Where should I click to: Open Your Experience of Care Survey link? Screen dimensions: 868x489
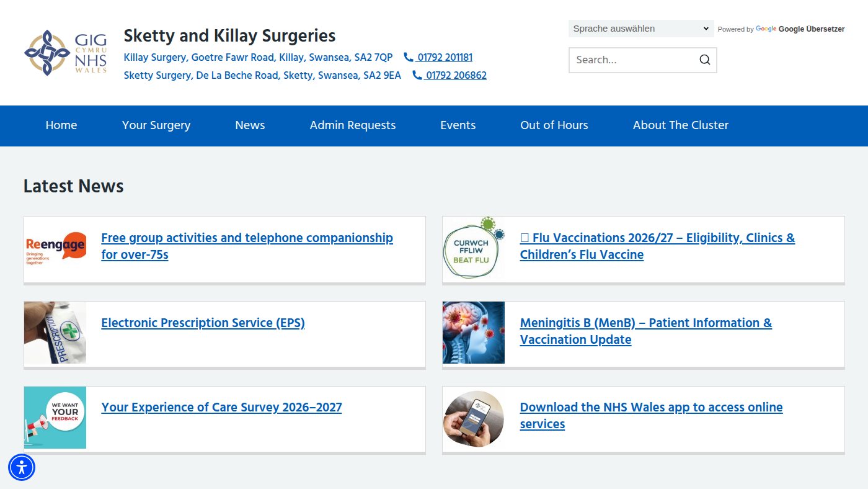(x=221, y=408)
